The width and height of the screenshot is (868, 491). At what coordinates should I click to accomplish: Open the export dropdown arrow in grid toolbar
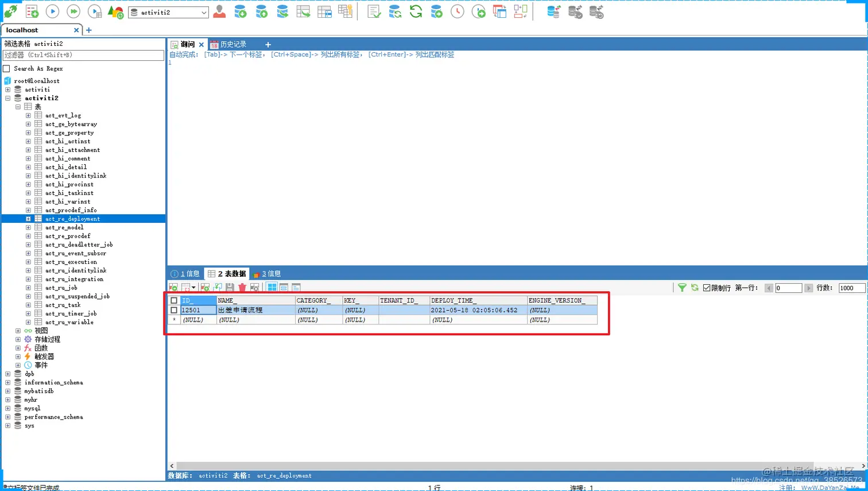tap(193, 287)
